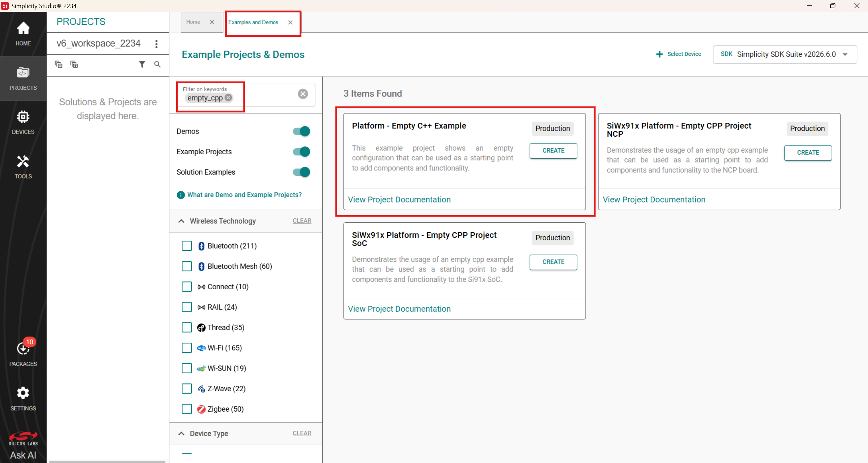This screenshot has height=463, width=868.
Task: Collapse the Wireless Technology section
Action: [181, 221]
